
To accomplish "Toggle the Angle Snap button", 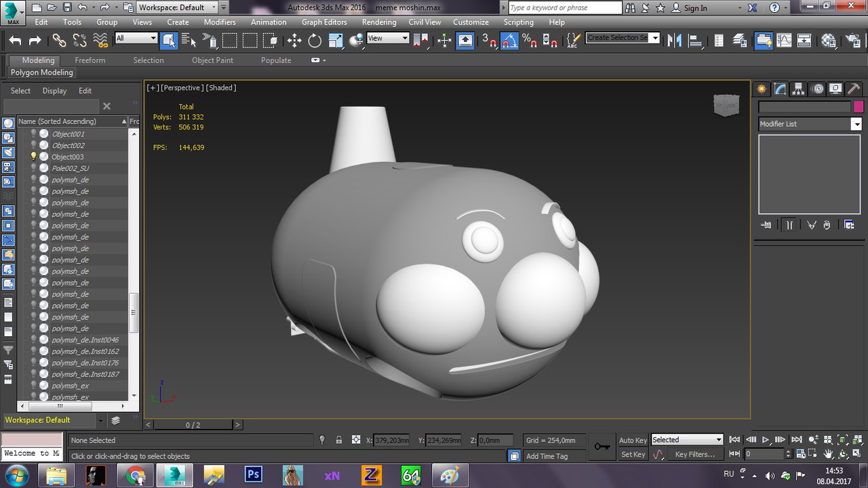I will point(509,41).
